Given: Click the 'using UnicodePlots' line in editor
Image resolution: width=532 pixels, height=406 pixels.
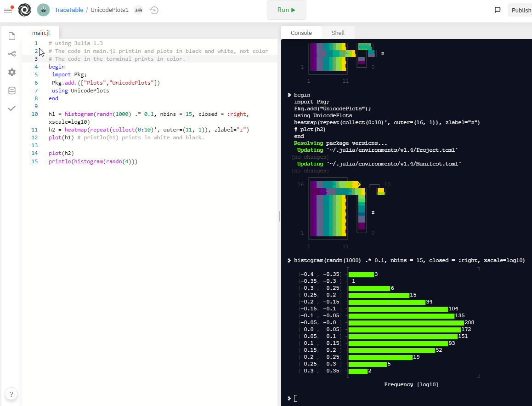Looking at the screenshot, I should click(x=80, y=91).
